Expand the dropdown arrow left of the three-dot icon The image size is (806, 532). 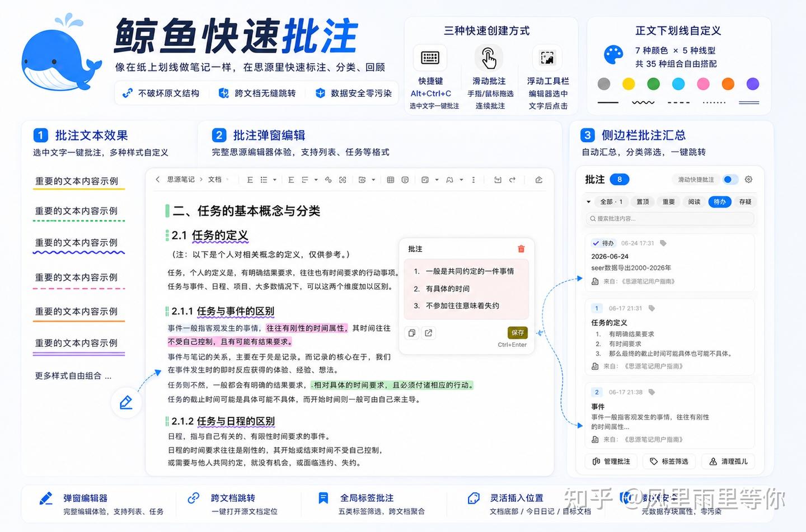point(462,180)
